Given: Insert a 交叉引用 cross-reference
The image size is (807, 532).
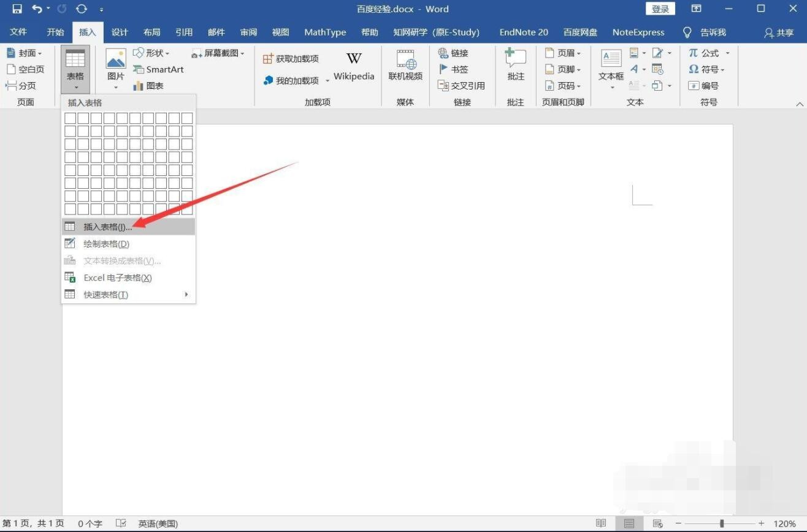Looking at the screenshot, I should (461, 86).
